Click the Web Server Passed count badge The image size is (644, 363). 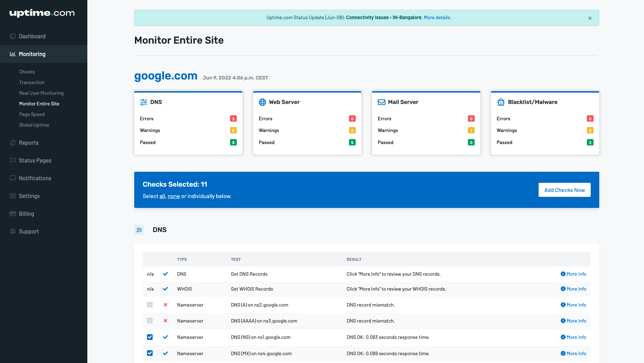pos(352,142)
